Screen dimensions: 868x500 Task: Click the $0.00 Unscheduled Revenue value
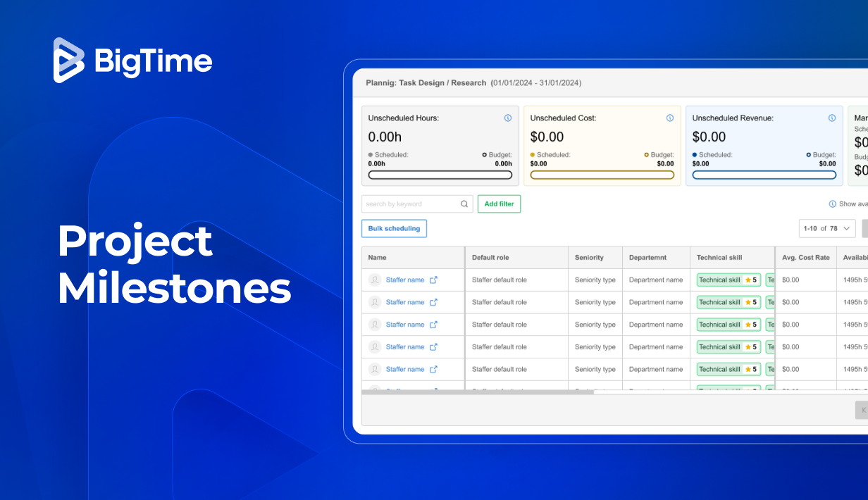tap(709, 137)
